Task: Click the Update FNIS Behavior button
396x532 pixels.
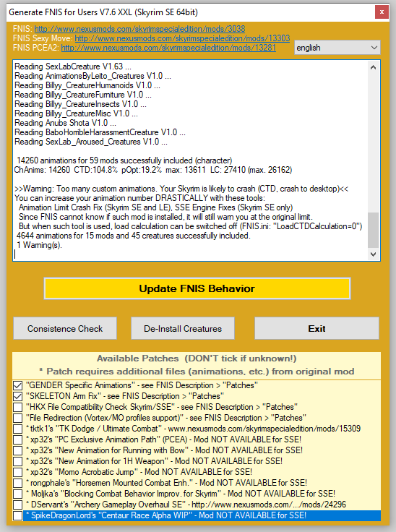Action: 197,288
